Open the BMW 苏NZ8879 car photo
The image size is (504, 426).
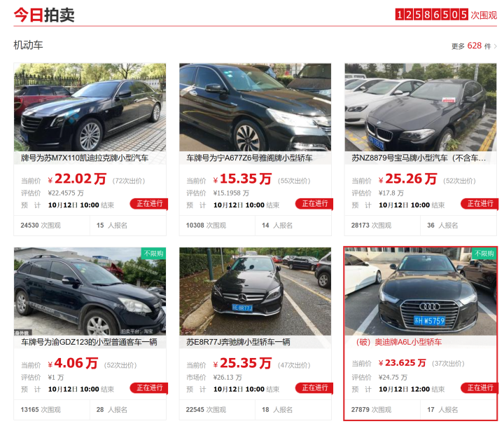(x=421, y=107)
